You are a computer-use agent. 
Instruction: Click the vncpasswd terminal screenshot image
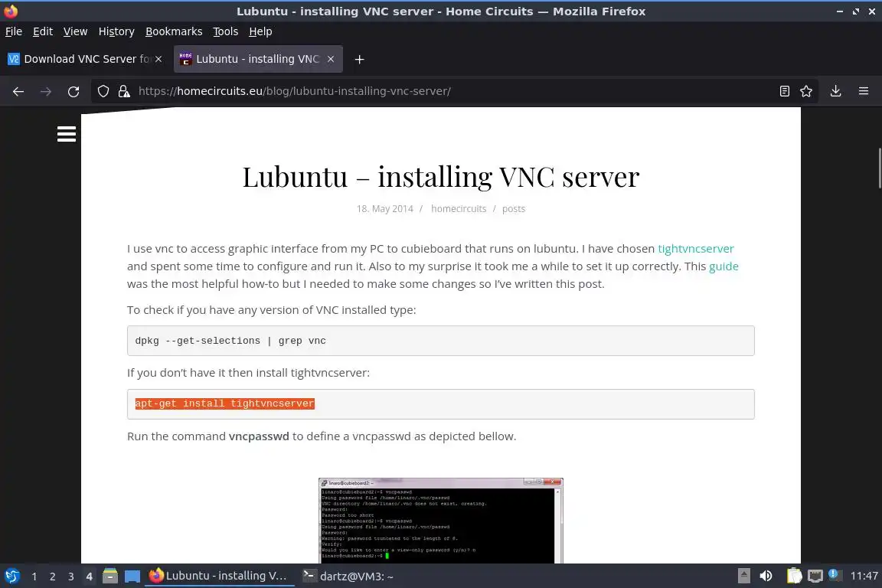click(x=440, y=521)
